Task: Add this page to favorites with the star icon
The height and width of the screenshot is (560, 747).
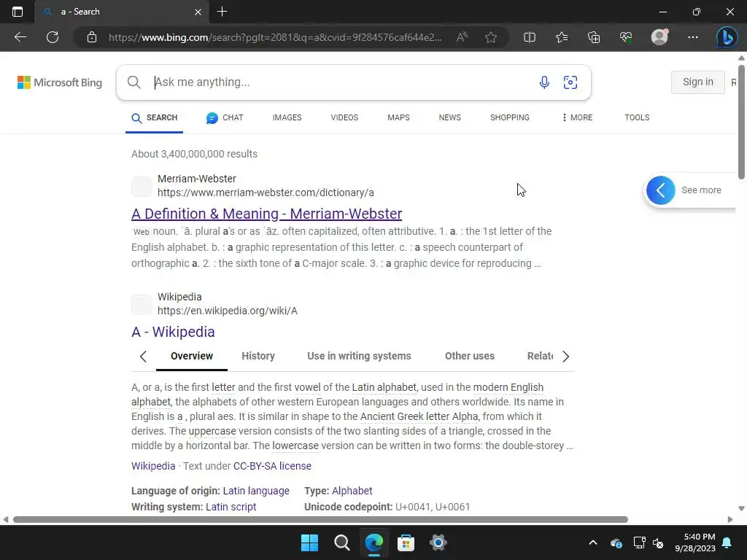Action: [491, 37]
